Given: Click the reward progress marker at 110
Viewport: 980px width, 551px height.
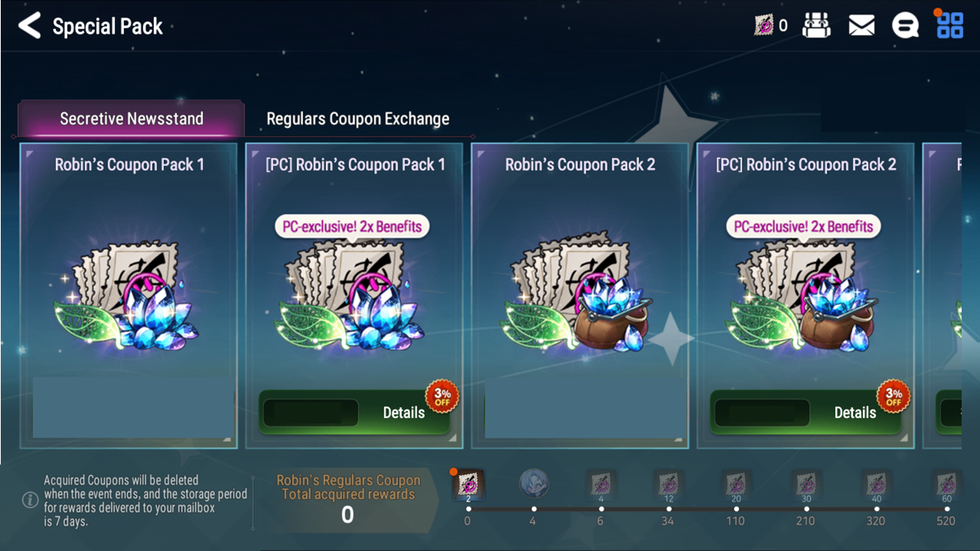Looking at the screenshot, I should [735, 508].
